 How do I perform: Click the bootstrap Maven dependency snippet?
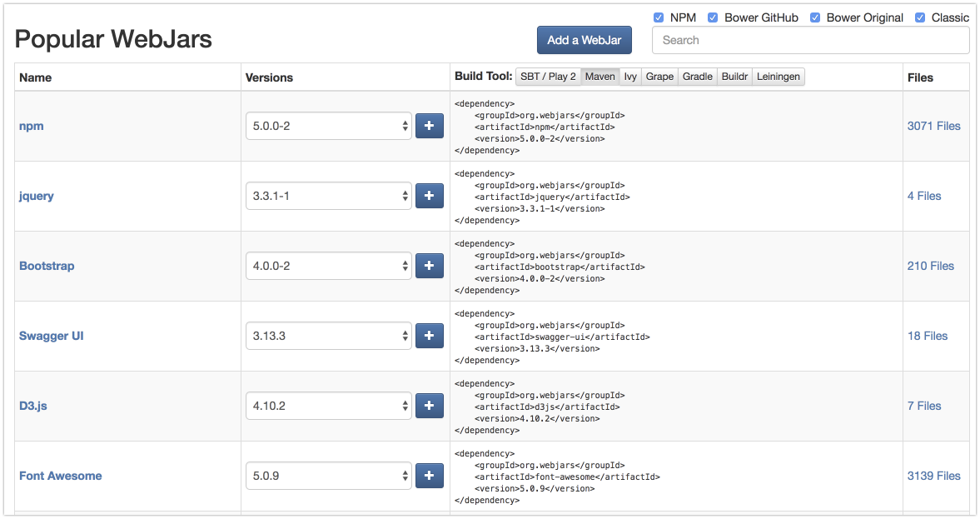[x=550, y=267]
